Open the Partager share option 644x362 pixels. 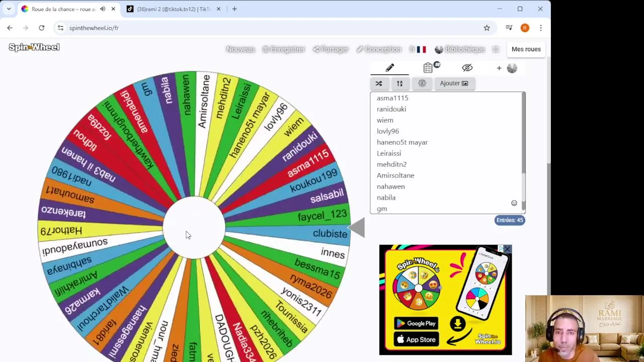331,49
